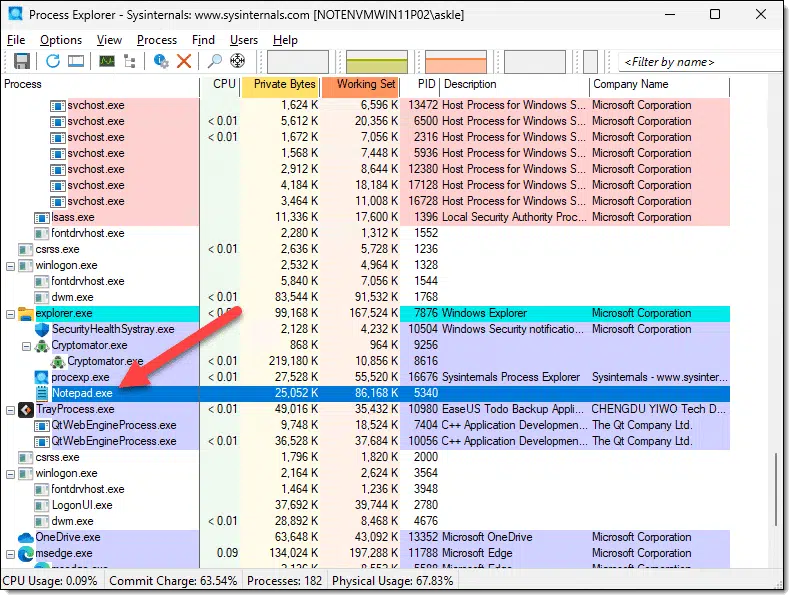Click the LogonUI.exe process icon
The width and height of the screenshot is (794, 600).
click(42, 506)
